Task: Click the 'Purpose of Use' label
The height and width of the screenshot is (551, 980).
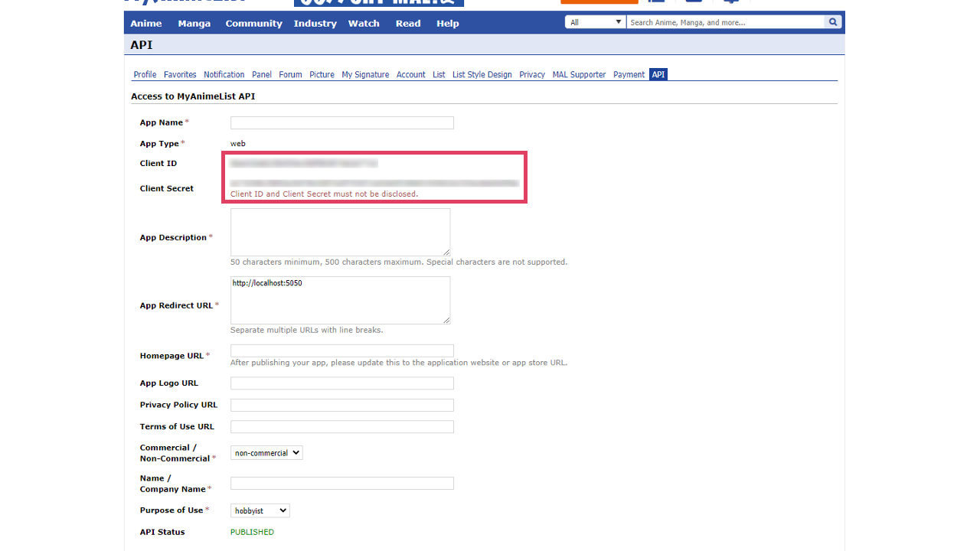Action: (x=171, y=510)
